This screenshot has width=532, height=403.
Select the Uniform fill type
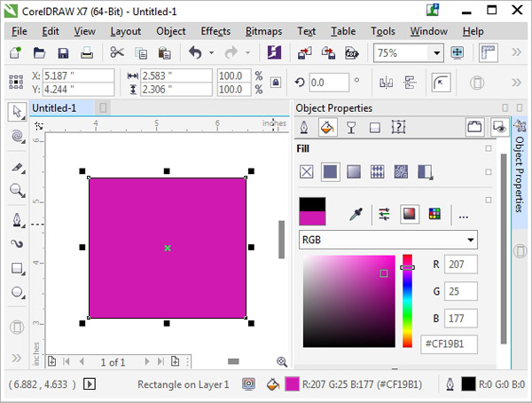click(330, 171)
